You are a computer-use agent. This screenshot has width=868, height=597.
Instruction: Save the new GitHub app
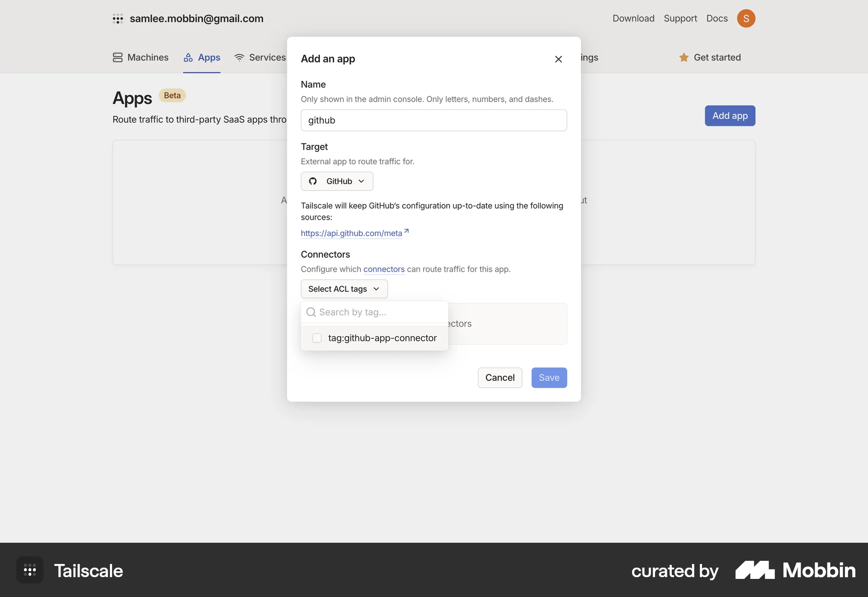[x=549, y=377]
